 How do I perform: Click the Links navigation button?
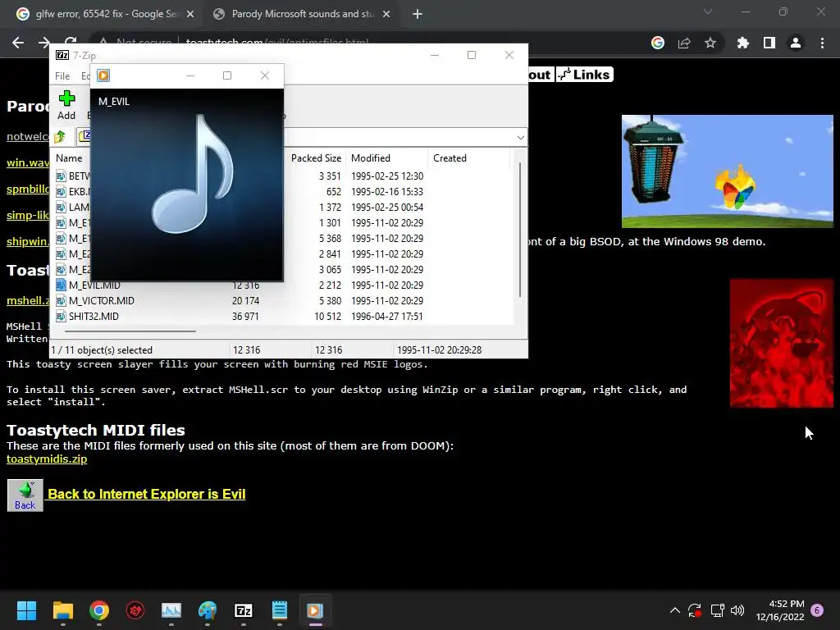[584, 75]
